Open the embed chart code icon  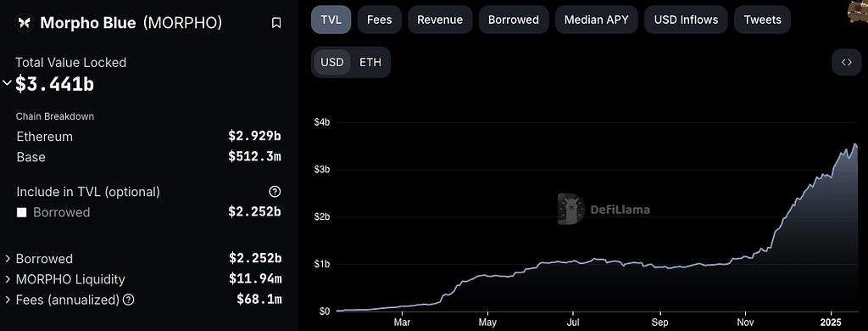click(847, 62)
